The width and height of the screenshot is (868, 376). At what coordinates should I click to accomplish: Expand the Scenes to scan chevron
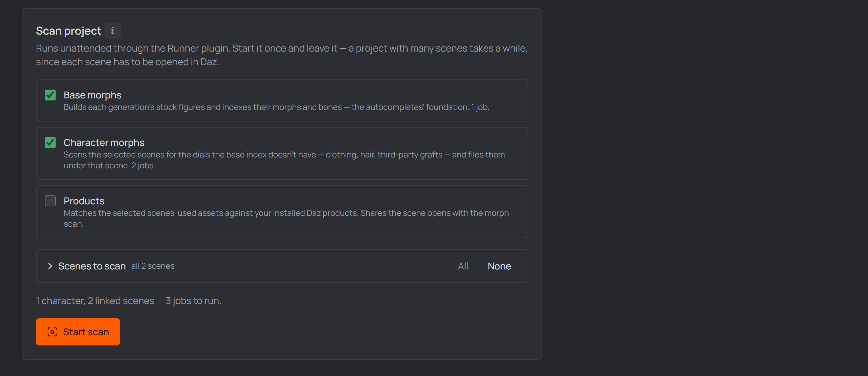point(50,266)
